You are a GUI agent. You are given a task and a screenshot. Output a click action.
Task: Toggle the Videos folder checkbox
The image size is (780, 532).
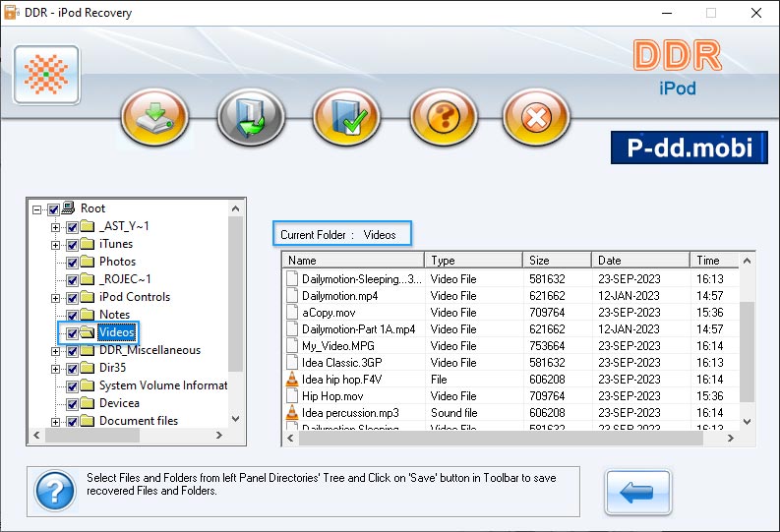point(72,333)
